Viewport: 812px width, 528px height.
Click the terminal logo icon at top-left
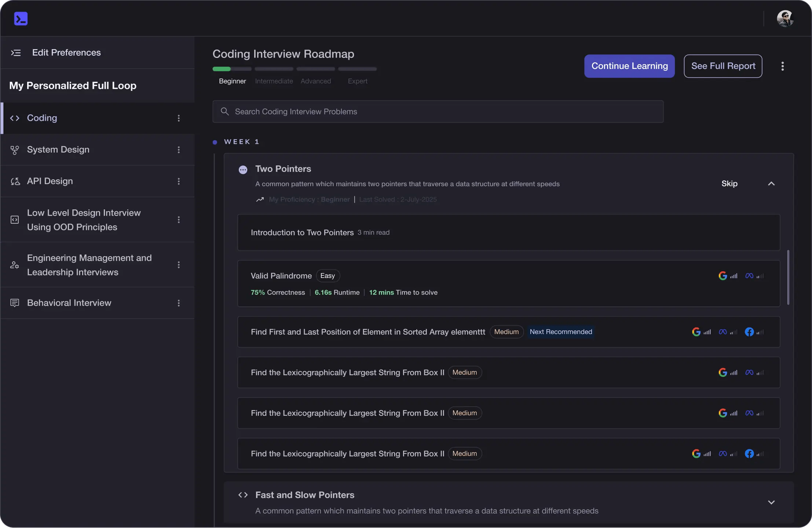[21, 19]
